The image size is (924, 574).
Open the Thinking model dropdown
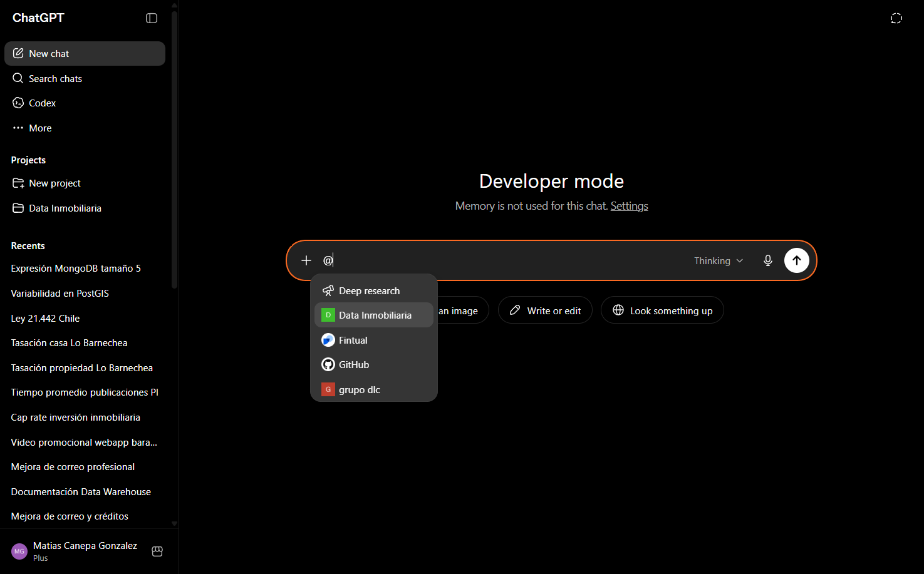[x=719, y=260]
